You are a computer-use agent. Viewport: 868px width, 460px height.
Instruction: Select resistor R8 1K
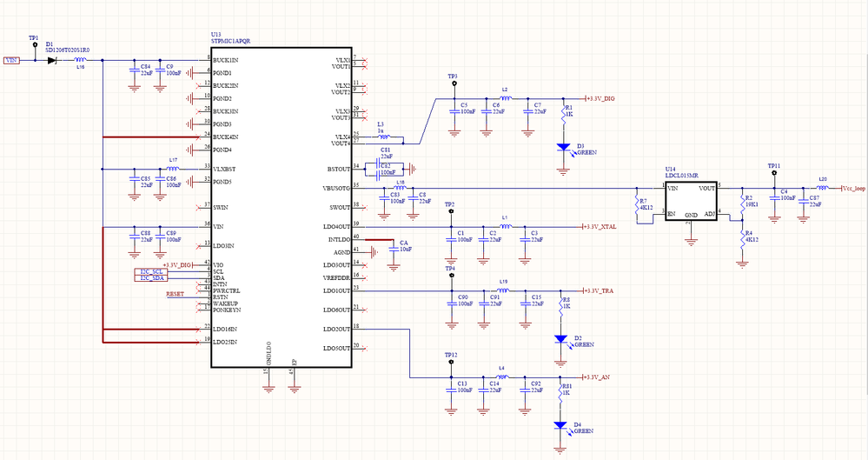pyautogui.click(x=560, y=306)
